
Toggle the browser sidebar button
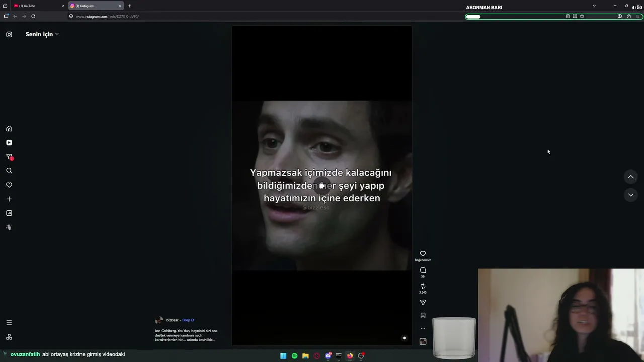click(6, 16)
